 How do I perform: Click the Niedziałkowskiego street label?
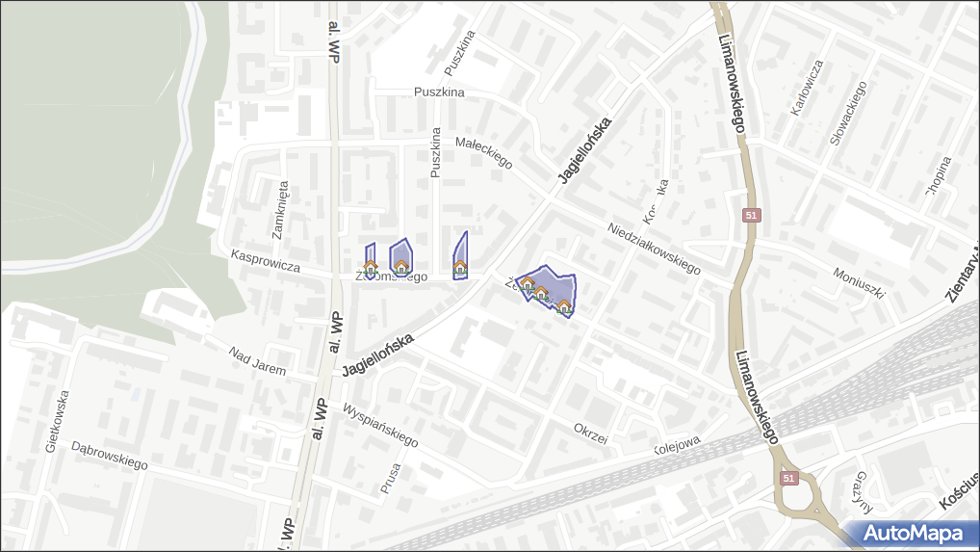click(654, 249)
